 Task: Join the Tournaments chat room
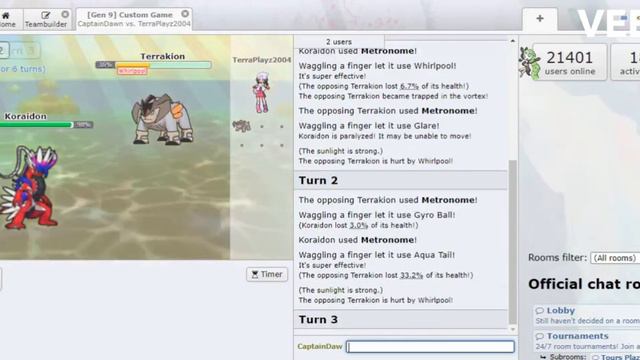(578, 336)
